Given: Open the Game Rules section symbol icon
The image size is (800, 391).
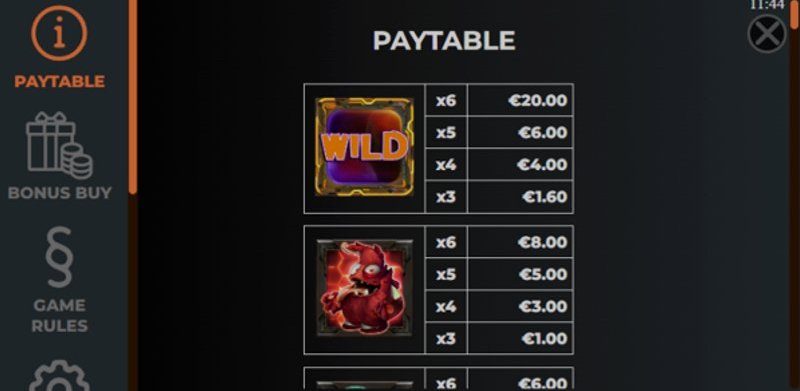Looking at the screenshot, I should pos(59,257).
